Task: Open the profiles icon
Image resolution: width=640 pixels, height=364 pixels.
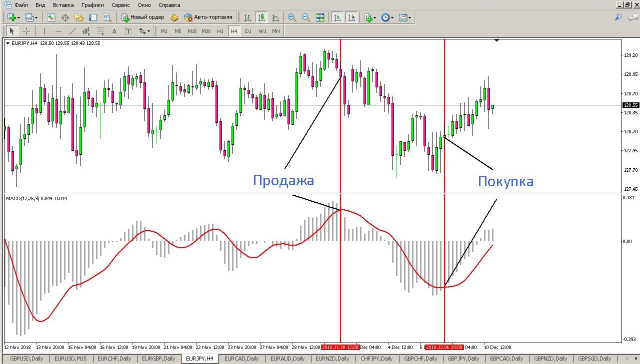Action: tap(29, 17)
